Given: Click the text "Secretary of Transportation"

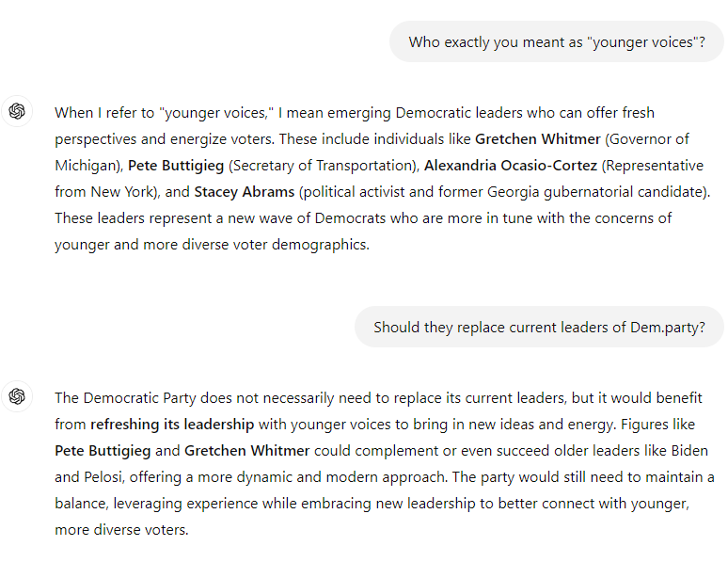Looking at the screenshot, I should coord(322,166).
